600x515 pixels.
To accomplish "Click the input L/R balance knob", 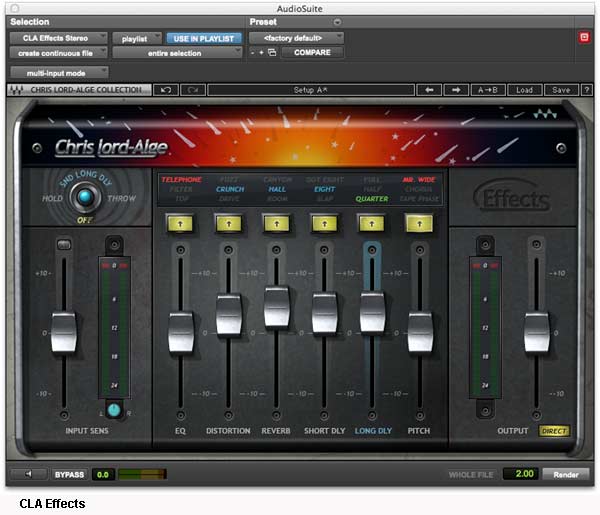I will [x=114, y=410].
